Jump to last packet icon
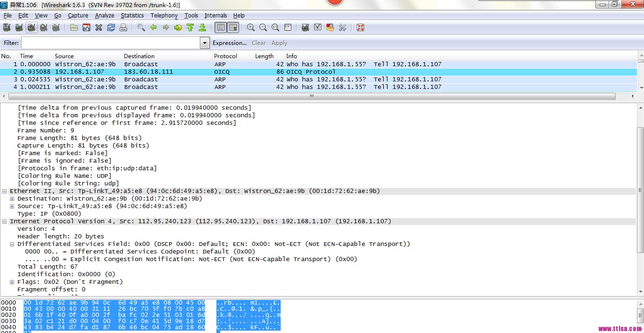 tap(202, 27)
